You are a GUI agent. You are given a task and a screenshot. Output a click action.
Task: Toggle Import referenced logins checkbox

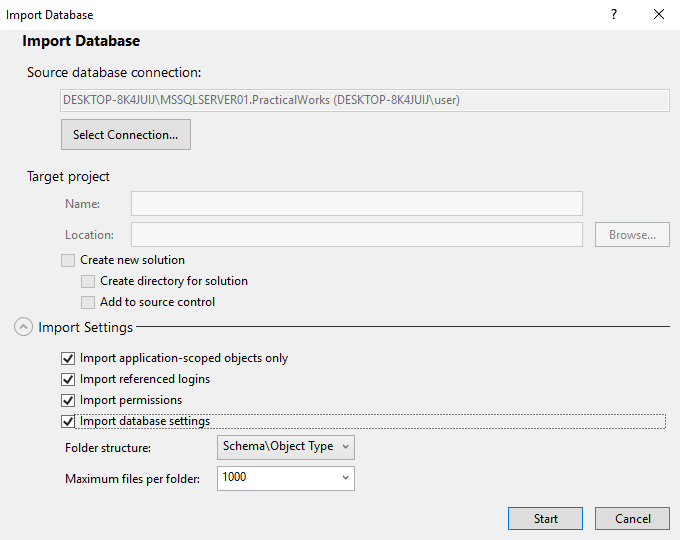tap(68, 379)
